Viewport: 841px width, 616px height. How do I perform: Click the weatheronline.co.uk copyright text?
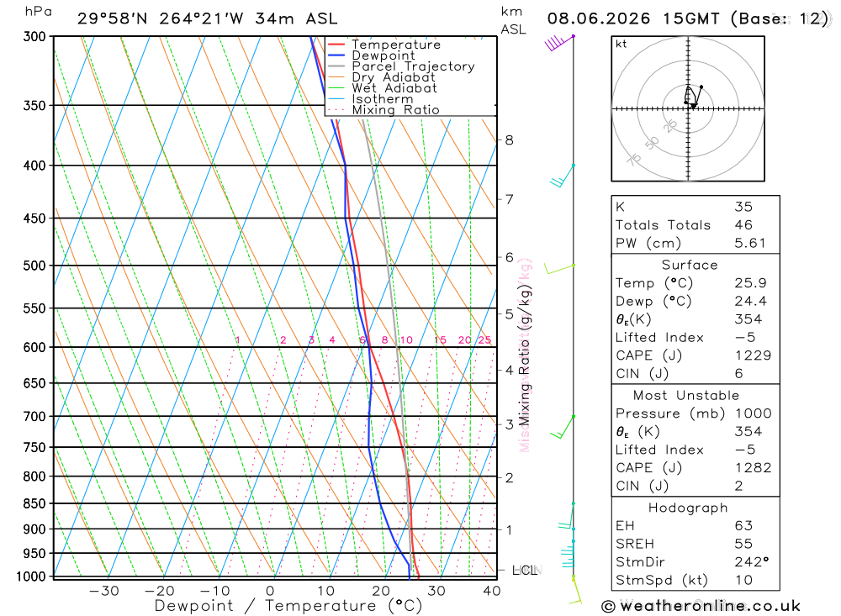point(701,607)
